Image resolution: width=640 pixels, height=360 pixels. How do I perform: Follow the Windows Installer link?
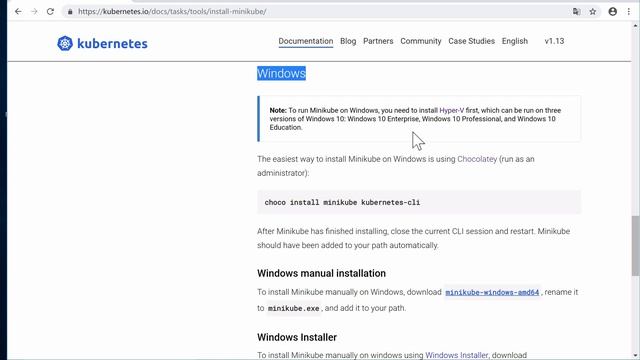pos(456,355)
